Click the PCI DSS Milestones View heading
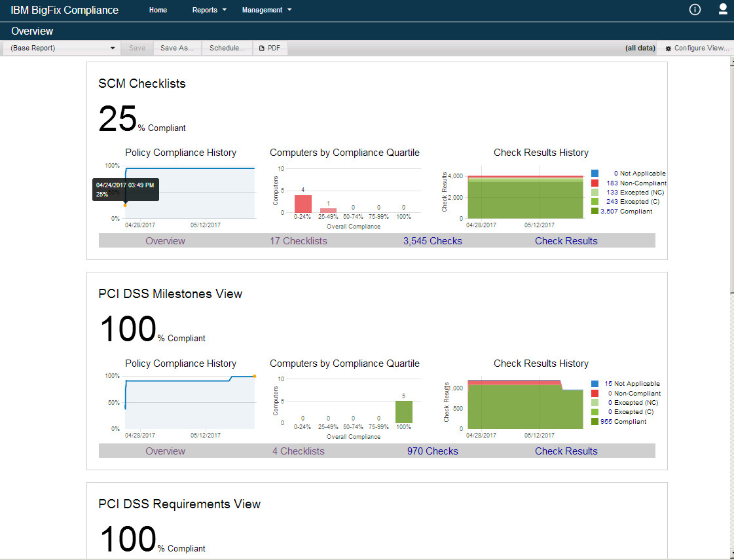Viewport: 734px width, 560px height. pos(170,293)
